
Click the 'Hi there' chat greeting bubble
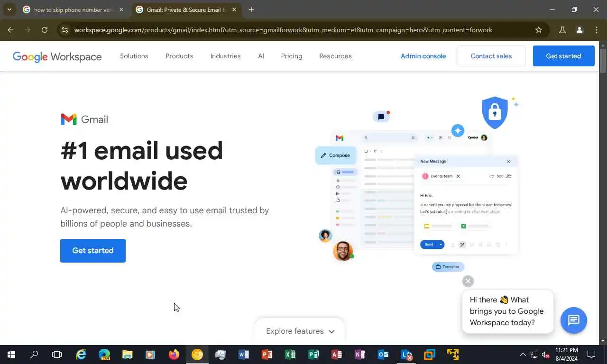(x=507, y=311)
